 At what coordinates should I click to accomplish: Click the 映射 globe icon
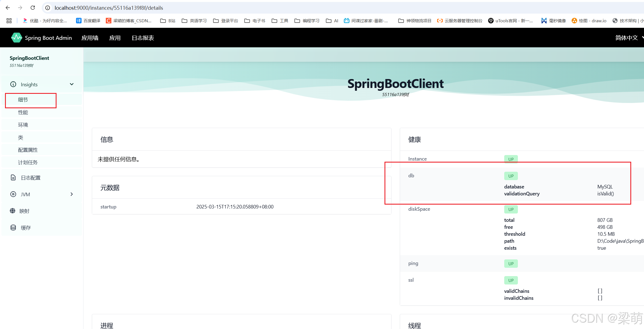[x=13, y=211]
